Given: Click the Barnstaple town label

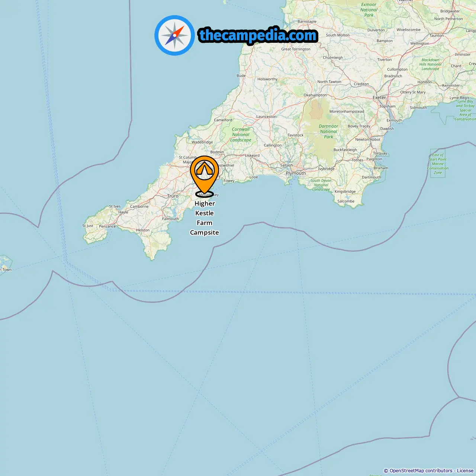Looking at the screenshot, I should point(307,22).
